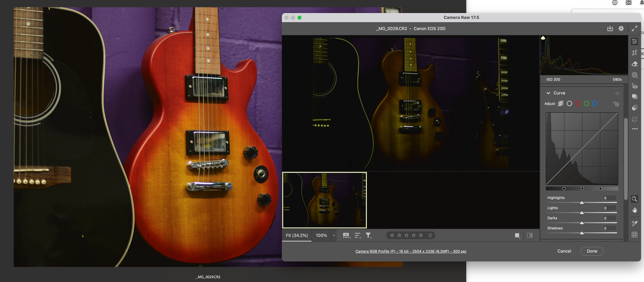Viewport: 644px width, 282px height.
Task: Click the Targeted Adjustment tool in Curve
Action: (x=616, y=104)
